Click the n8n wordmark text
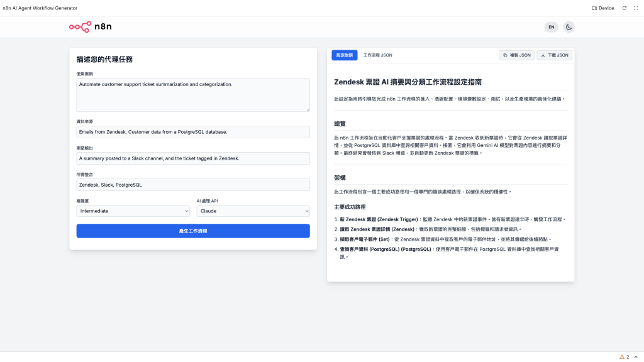The width and height of the screenshot is (644, 362). [x=103, y=26]
